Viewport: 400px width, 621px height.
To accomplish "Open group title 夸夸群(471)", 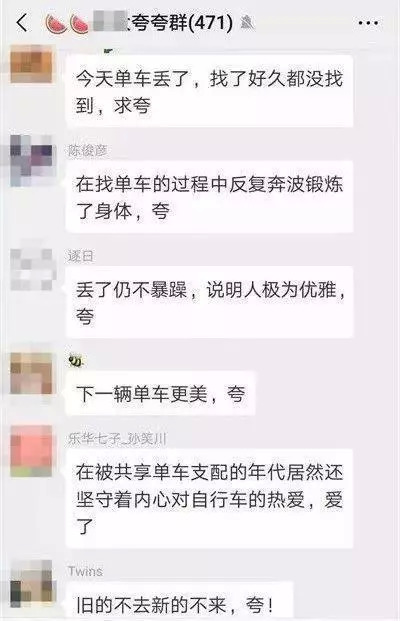I will tap(181, 23).
